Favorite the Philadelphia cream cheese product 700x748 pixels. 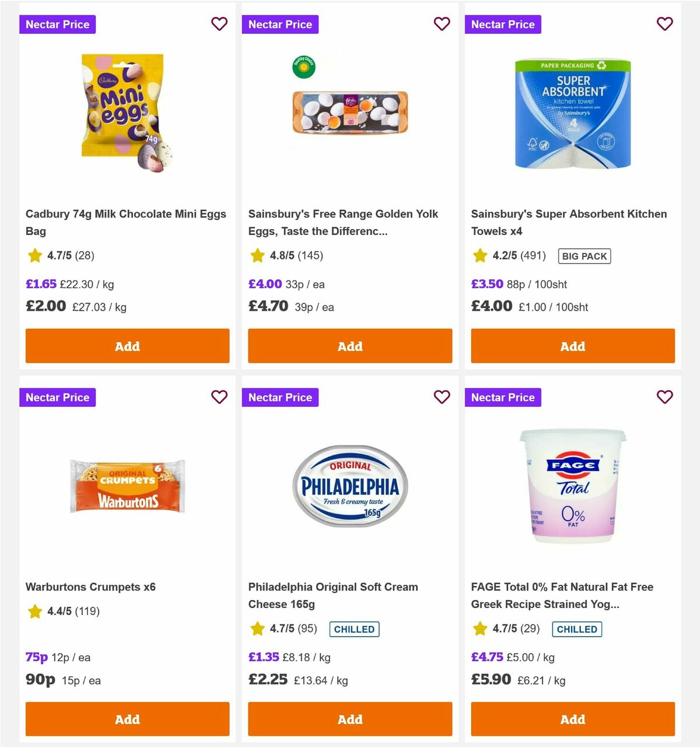click(x=442, y=397)
